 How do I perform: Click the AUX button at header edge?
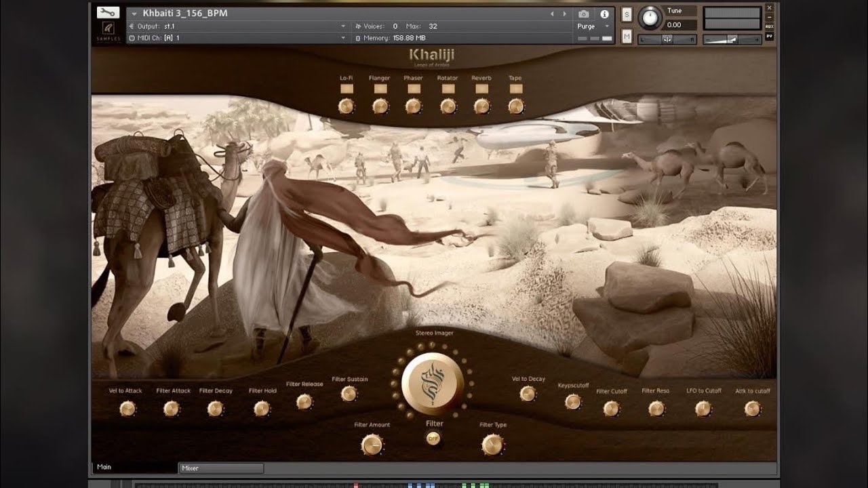pos(769,26)
